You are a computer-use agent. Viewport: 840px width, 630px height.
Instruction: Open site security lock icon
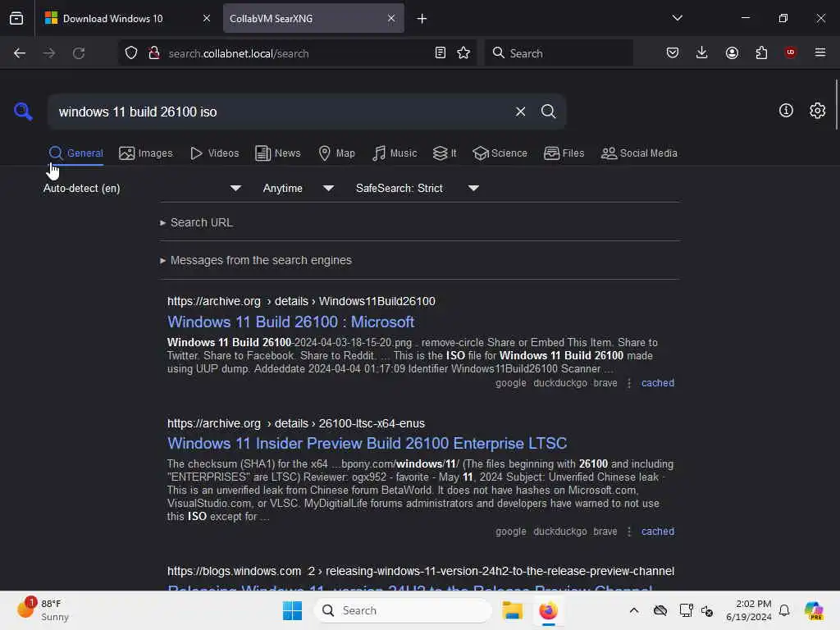(x=154, y=53)
